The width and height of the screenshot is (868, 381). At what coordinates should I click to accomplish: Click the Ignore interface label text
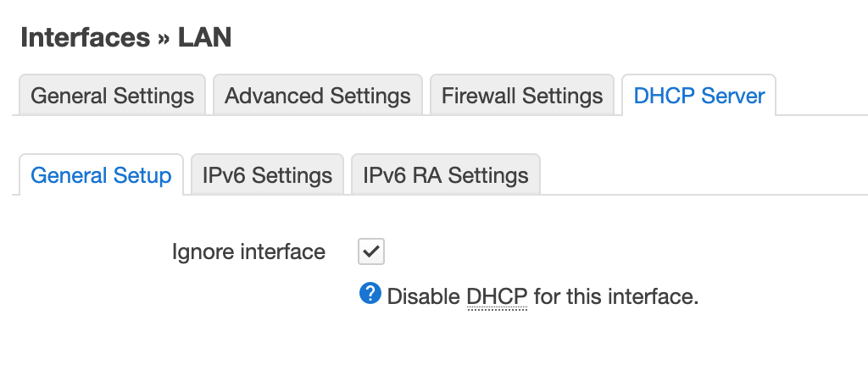pyautogui.click(x=248, y=251)
